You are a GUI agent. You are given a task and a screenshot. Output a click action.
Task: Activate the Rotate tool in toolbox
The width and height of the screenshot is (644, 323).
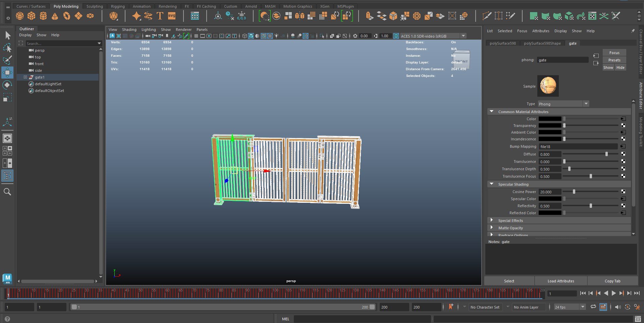[x=7, y=85]
